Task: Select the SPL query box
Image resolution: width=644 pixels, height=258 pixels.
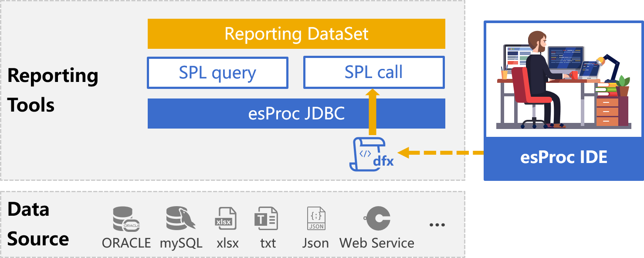Action: click(218, 72)
